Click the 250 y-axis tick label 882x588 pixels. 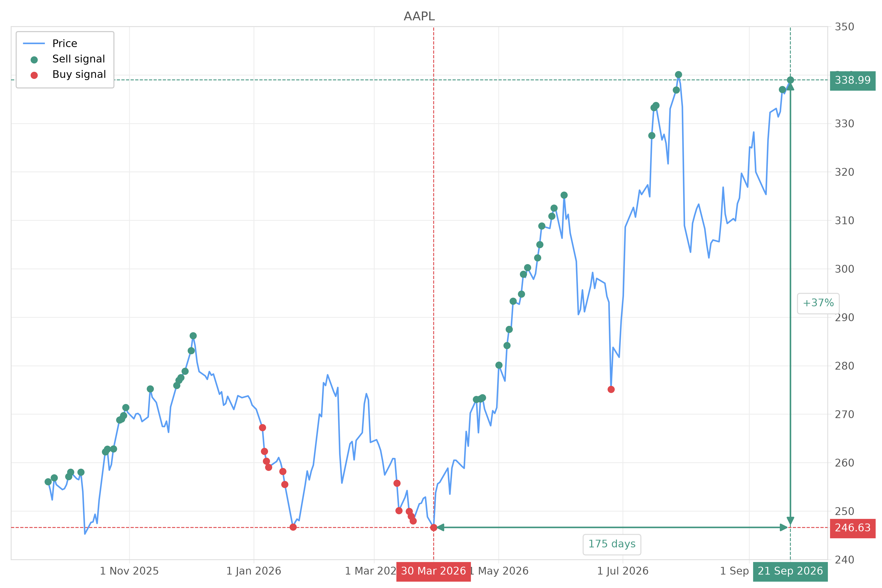click(844, 512)
